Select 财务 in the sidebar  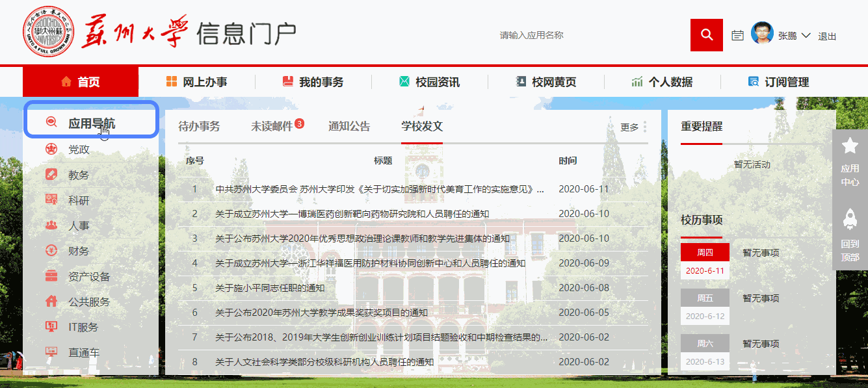(x=79, y=251)
